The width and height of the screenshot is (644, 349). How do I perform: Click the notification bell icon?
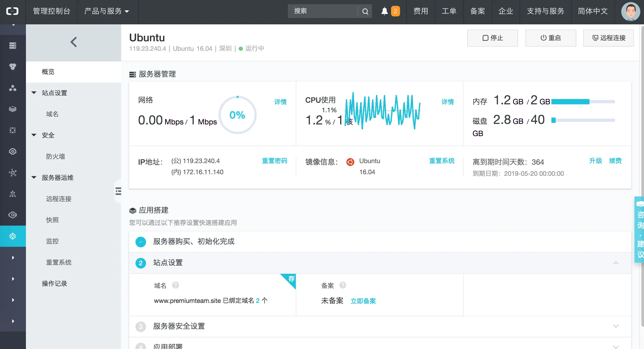tap(384, 11)
